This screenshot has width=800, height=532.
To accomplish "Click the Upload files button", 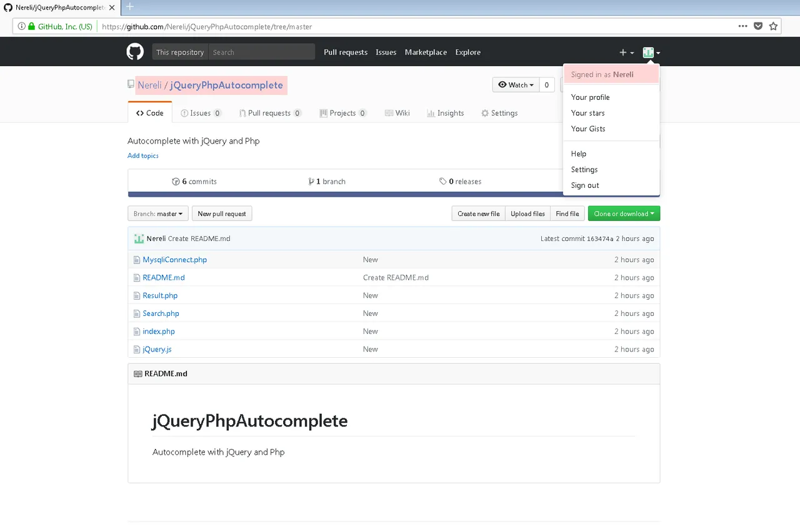I will 527,214.
